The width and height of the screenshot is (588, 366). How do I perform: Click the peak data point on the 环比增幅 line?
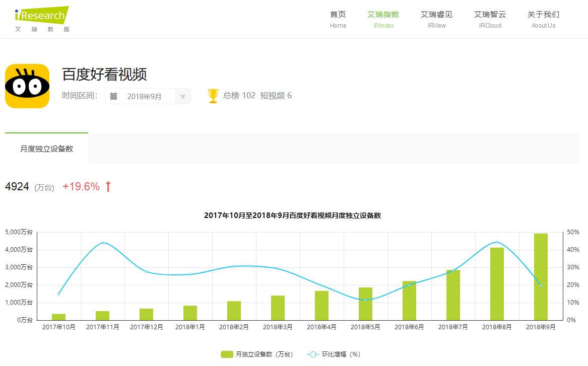click(x=102, y=242)
